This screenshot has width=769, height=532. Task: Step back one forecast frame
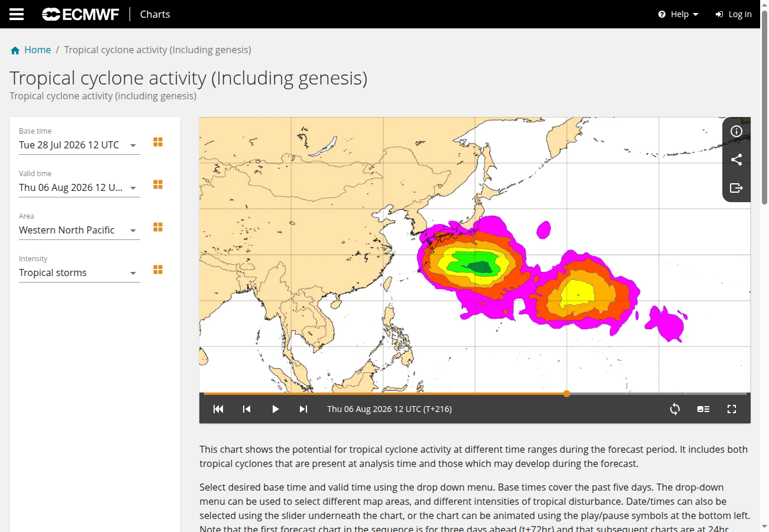click(247, 409)
